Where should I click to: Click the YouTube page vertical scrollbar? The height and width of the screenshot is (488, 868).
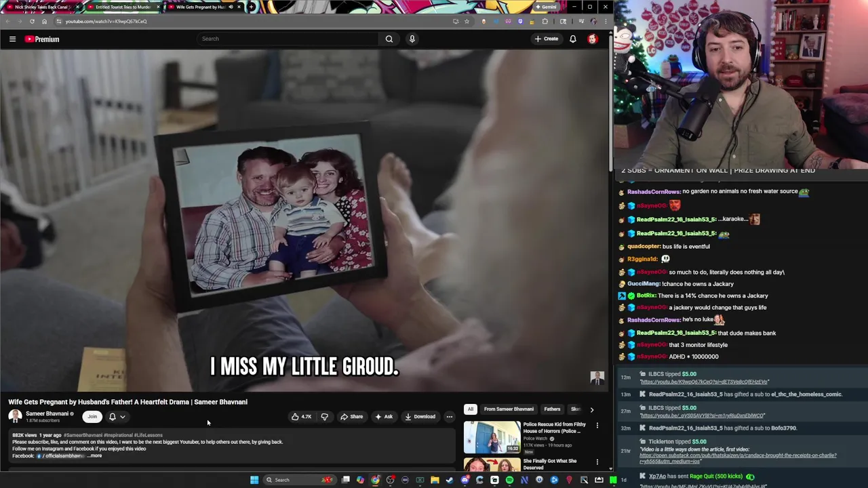click(611, 102)
